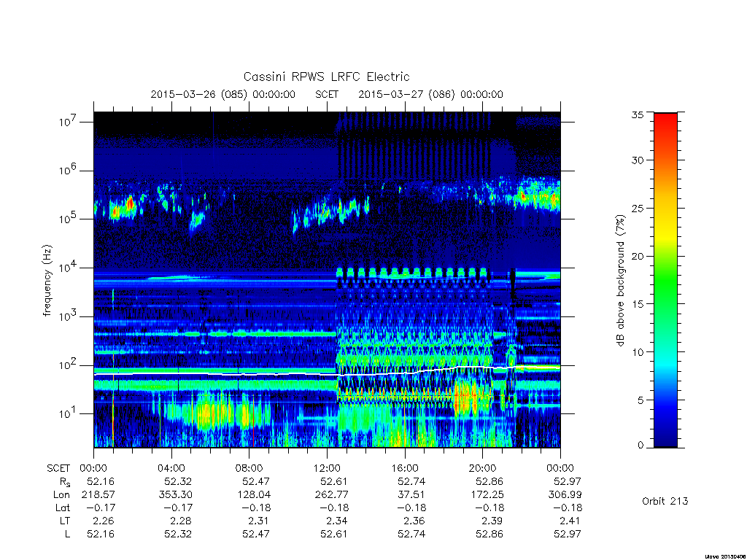
Task: Click the colorbar tick value 30
Action: [637, 160]
